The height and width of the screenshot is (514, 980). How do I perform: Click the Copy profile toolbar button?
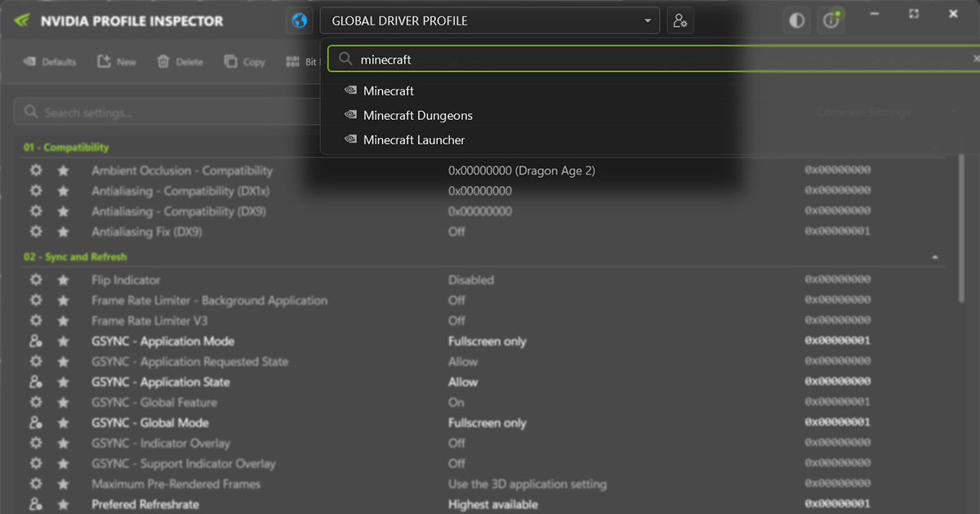(x=244, y=62)
